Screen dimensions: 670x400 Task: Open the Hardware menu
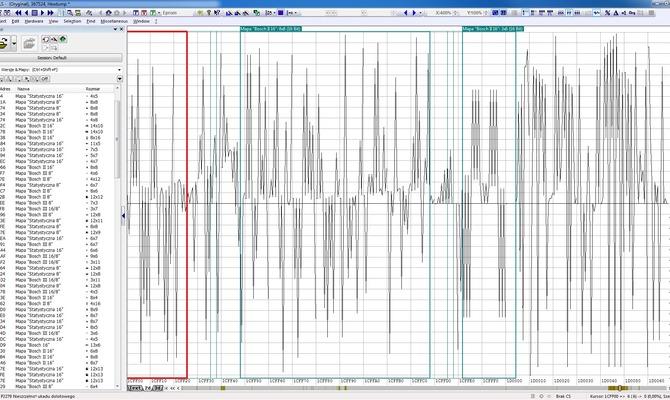pos(36,20)
